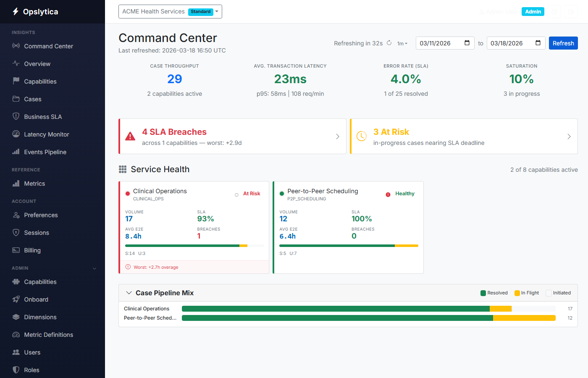This screenshot has height=378, width=588.
Task: Click the Users people icon in Admin section
Action: click(x=15, y=352)
